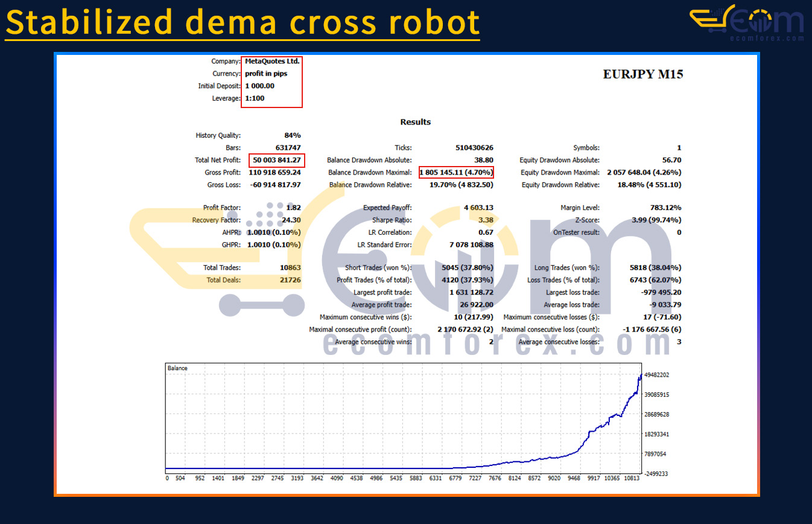Select the LR Standard Error value "7 078 108.88"
This screenshot has height=524, width=812.
coord(472,244)
